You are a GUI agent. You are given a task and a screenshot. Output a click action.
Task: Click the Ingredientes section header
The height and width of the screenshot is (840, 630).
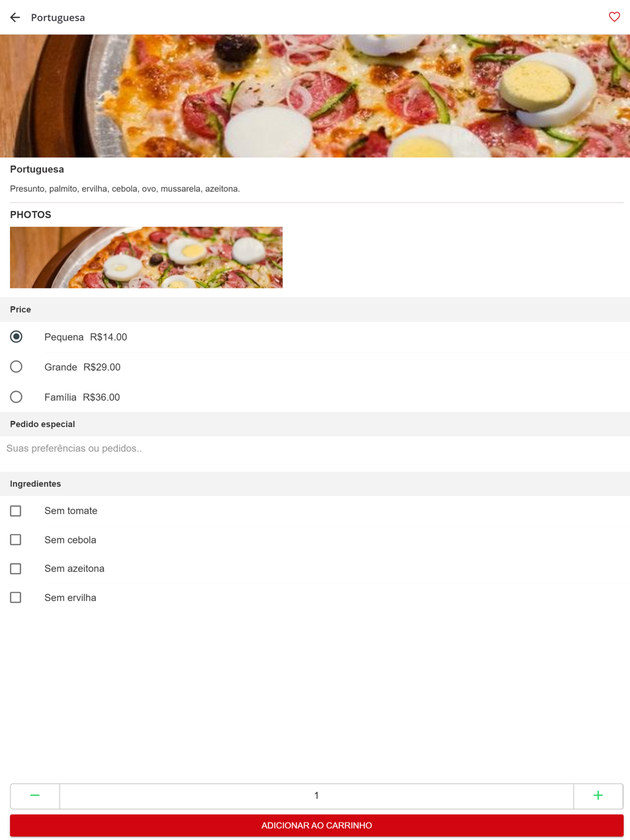click(x=315, y=484)
